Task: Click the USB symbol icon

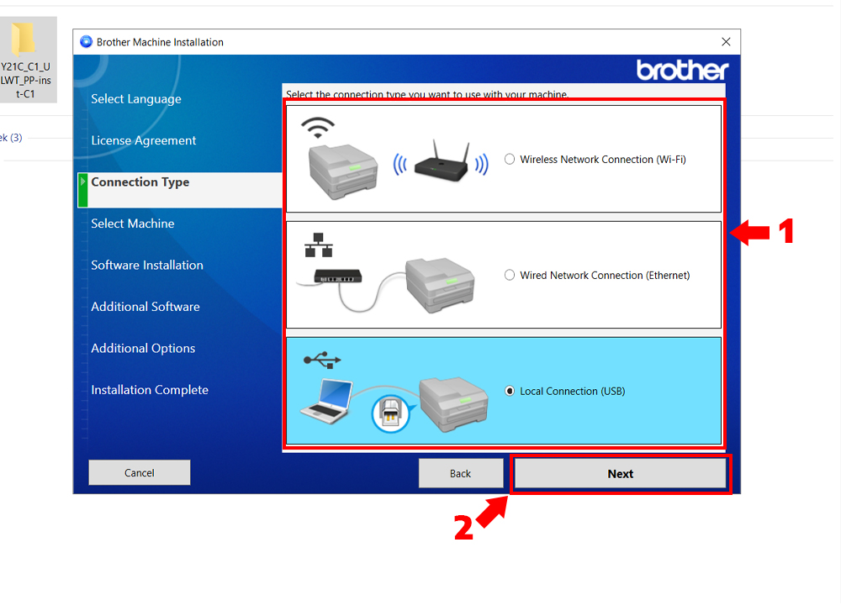Action: 322,360
